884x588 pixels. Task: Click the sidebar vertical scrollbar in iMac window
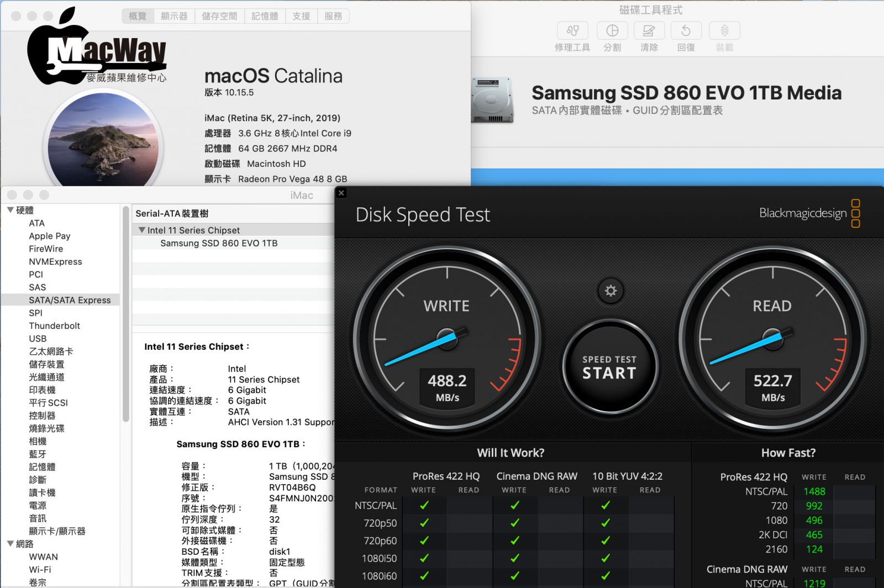pyautogui.click(x=126, y=313)
